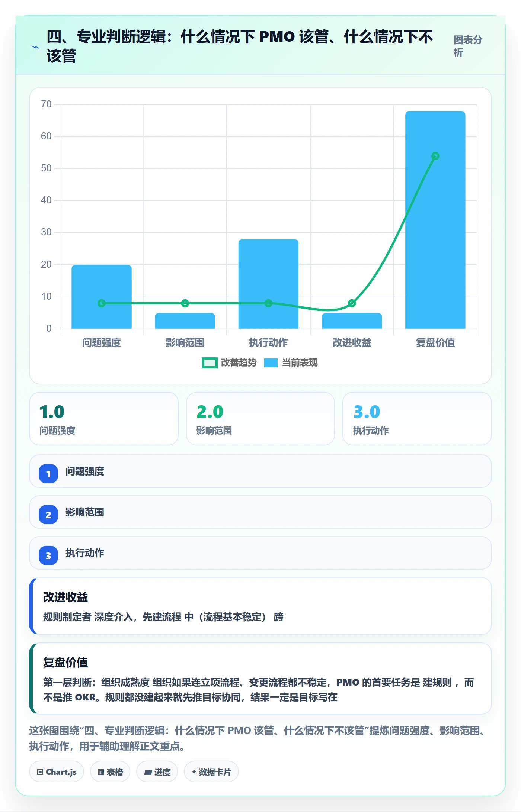Click the 问题强度 text in list row 1
The image size is (521, 812).
[x=85, y=471]
